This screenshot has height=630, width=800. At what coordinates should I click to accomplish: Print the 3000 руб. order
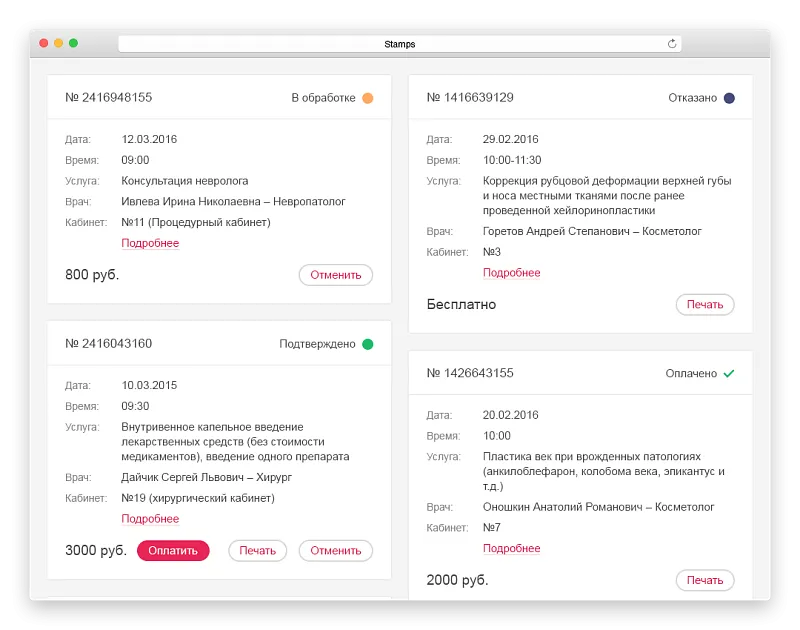257,550
